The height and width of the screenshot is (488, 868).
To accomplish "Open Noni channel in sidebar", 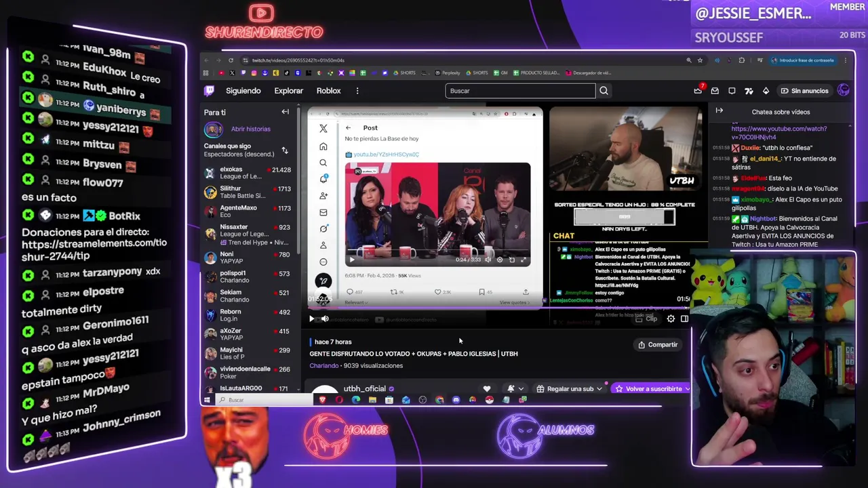I will (x=248, y=258).
